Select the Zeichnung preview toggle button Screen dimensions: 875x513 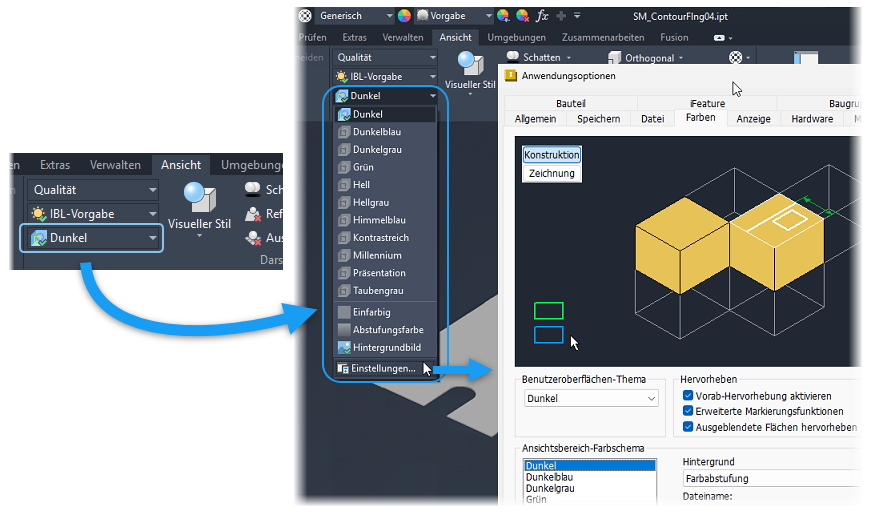(x=552, y=173)
